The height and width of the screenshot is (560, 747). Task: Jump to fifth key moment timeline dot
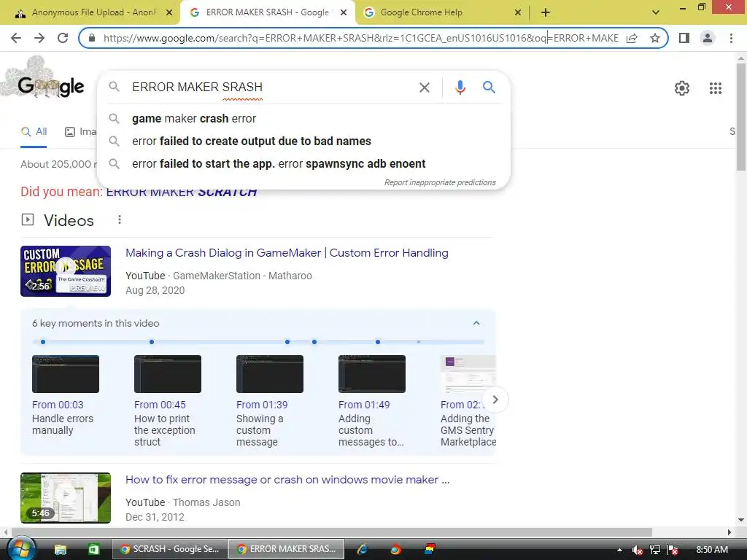(378, 342)
